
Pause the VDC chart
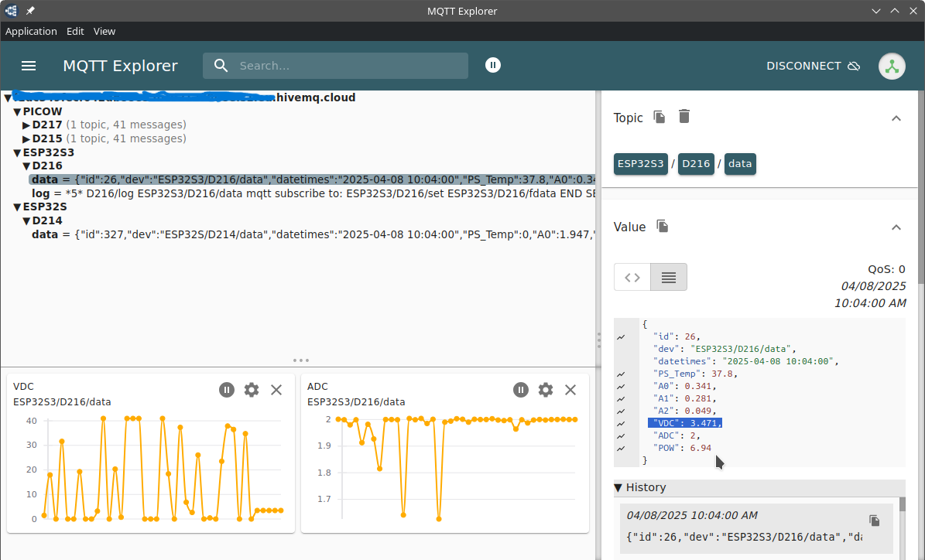click(227, 390)
